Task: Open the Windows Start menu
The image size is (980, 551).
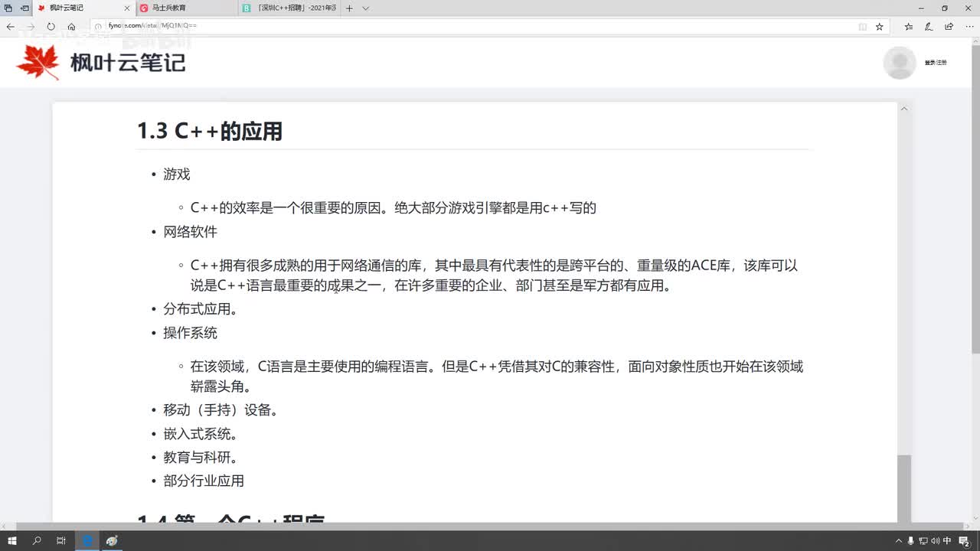Action: [x=12, y=540]
